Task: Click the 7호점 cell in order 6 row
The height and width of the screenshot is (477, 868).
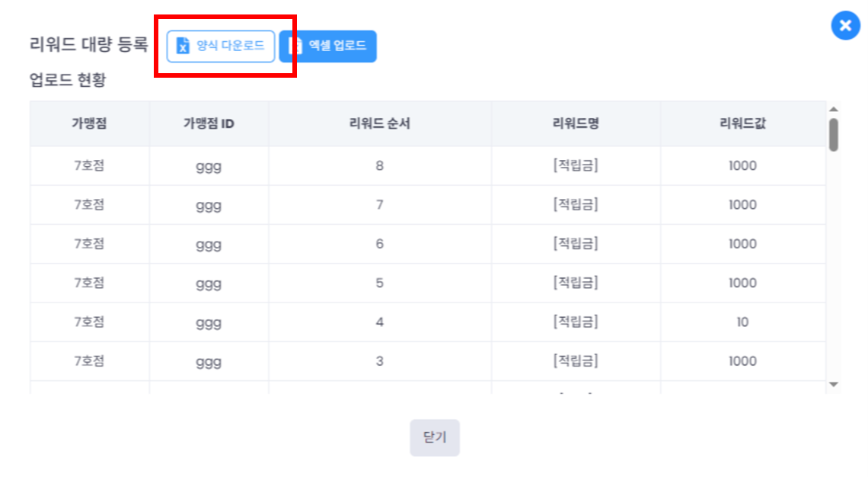Action: pos(89,244)
